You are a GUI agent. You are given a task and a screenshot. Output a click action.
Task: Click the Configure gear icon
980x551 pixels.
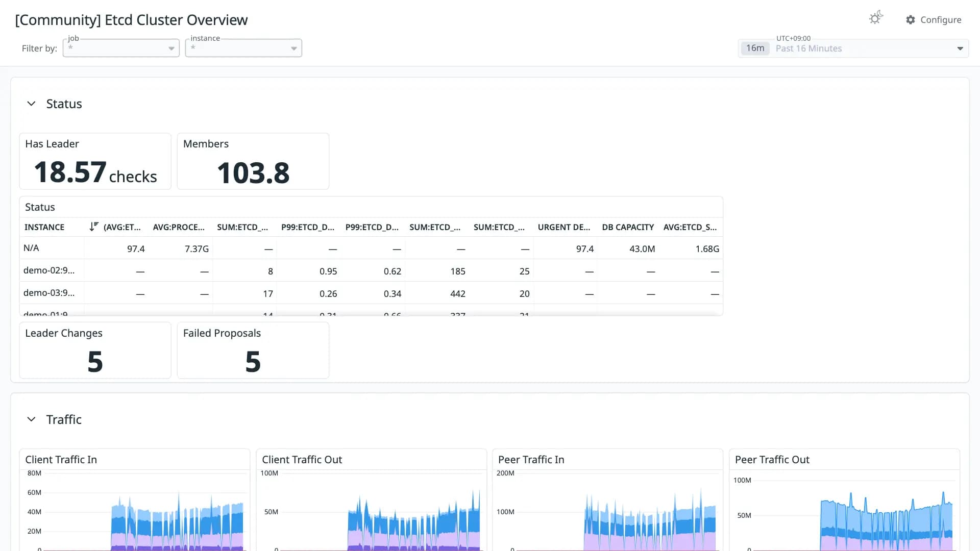[x=911, y=19]
